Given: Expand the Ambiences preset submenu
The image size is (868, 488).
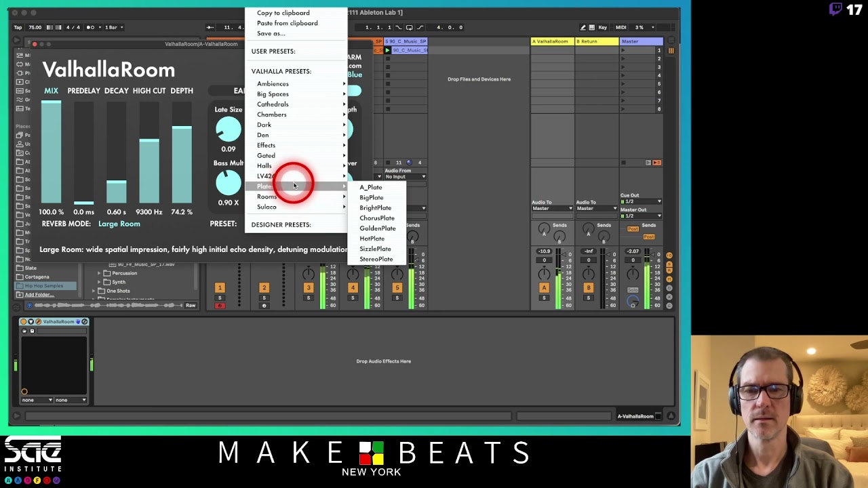Looking at the screenshot, I should [x=296, y=84].
